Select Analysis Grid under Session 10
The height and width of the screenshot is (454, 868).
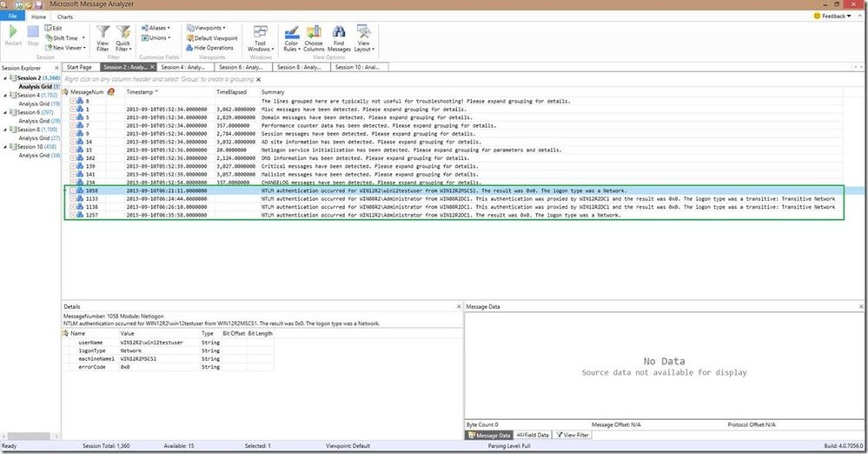(x=39, y=155)
